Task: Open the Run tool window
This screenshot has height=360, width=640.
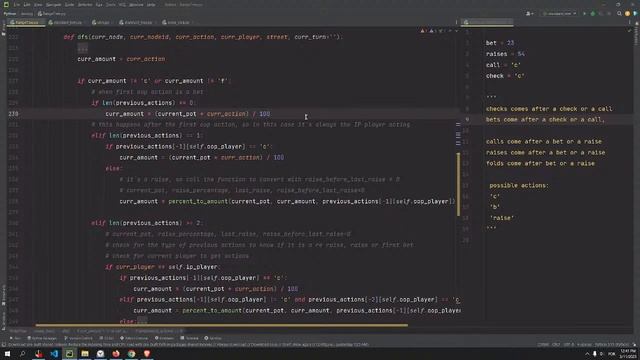Action: click(15, 338)
